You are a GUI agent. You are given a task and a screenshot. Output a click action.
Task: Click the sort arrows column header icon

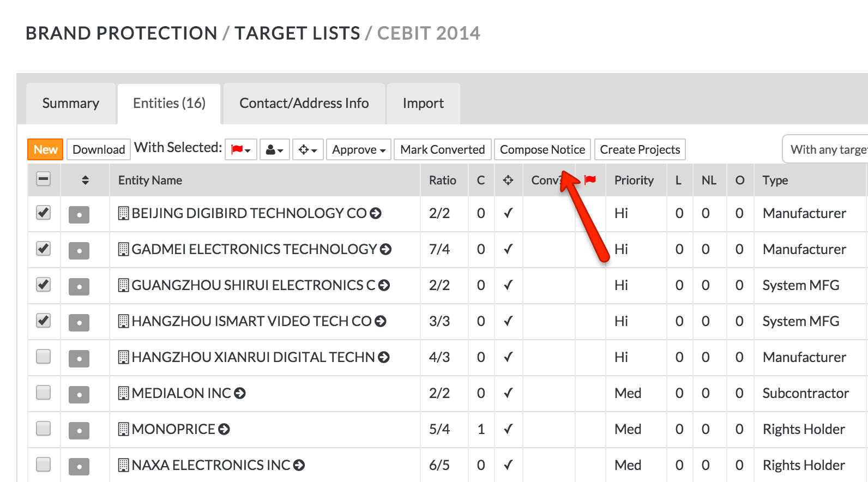pyautogui.click(x=85, y=180)
